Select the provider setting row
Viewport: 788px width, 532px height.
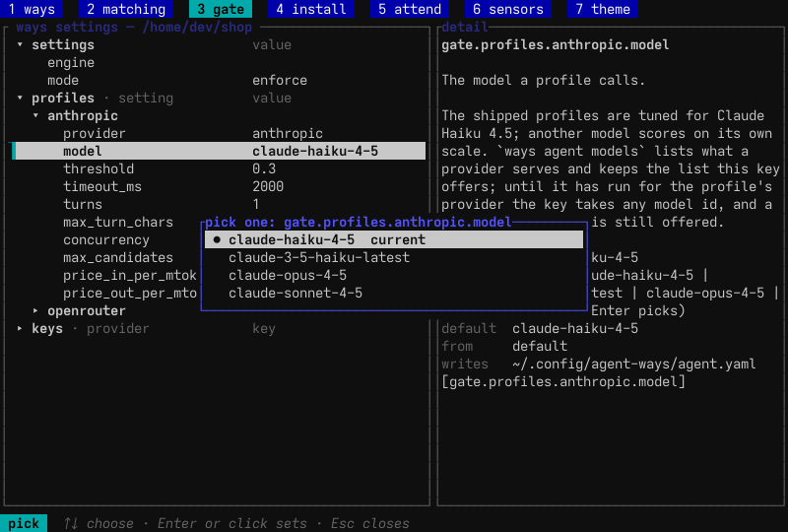(219, 133)
